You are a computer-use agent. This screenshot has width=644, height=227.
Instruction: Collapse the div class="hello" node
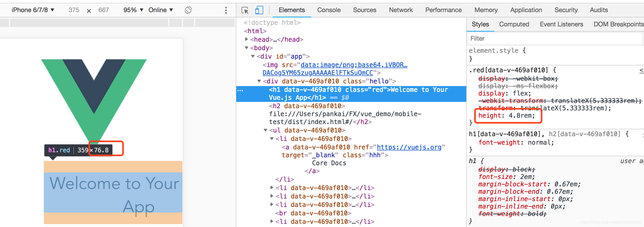(259, 81)
